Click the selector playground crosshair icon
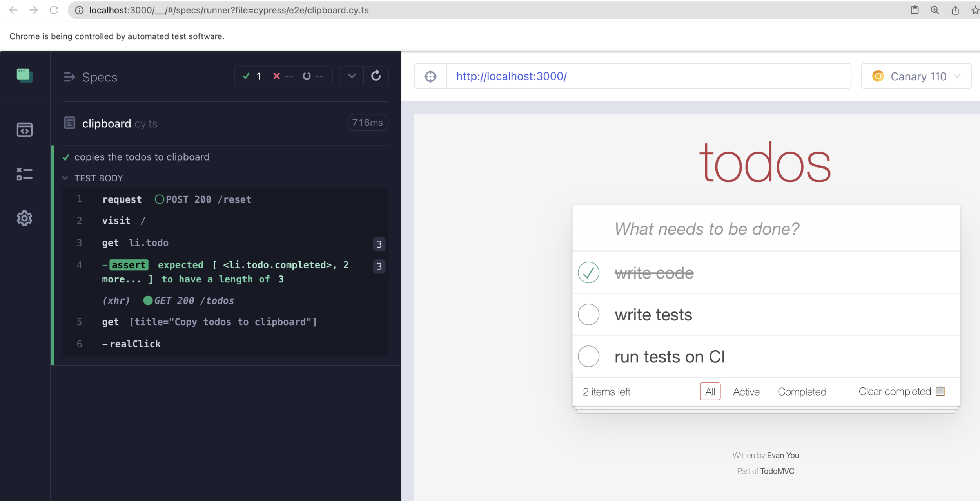 430,76
